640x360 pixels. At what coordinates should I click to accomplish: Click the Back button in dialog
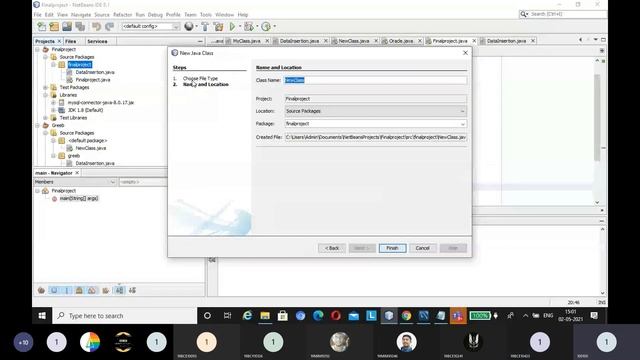332,248
